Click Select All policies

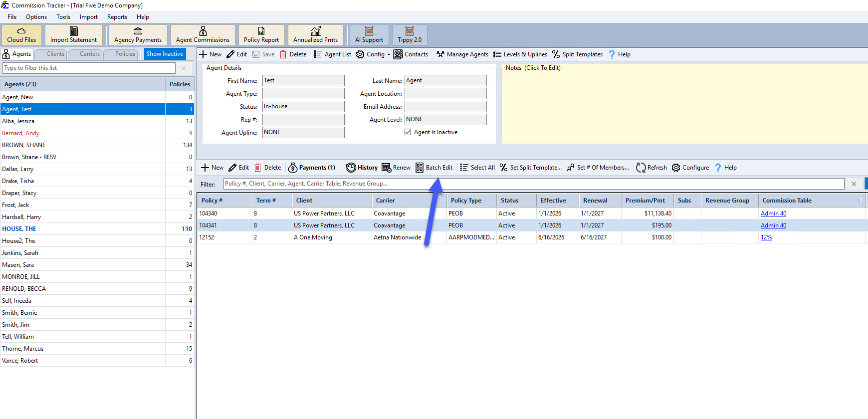tap(478, 168)
